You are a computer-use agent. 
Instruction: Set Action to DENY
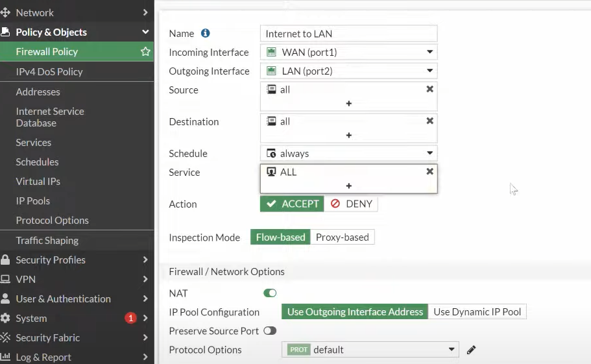click(x=351, y=204)
